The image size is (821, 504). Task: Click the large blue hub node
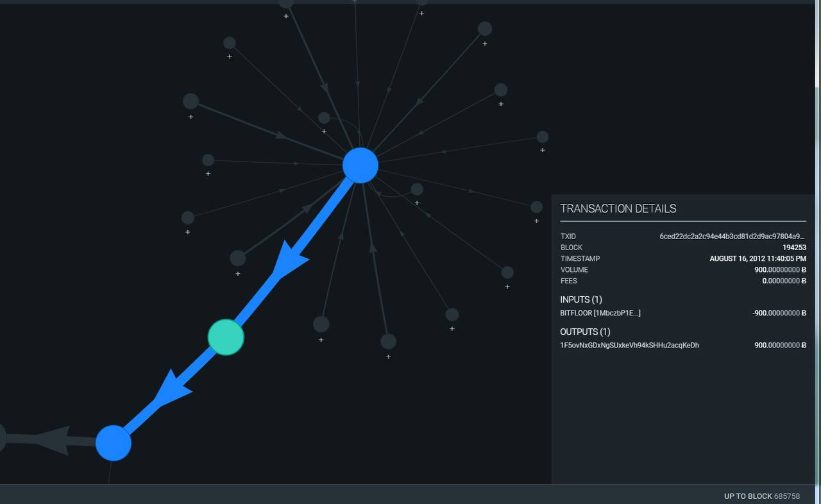tap(360, 165)
